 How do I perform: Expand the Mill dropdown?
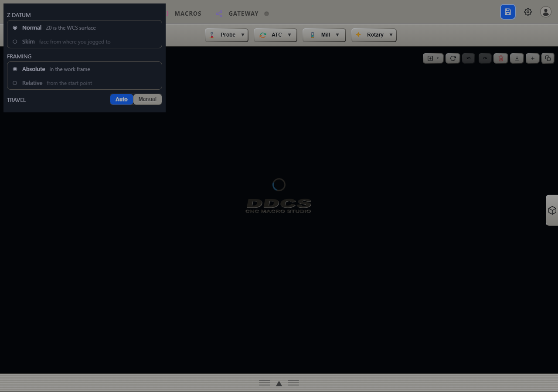click(324, 35)
